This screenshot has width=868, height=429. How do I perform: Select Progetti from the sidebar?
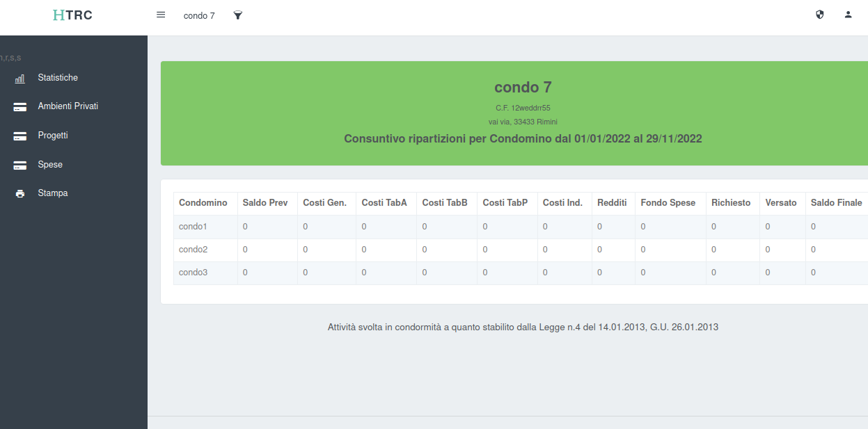point(53,136)
